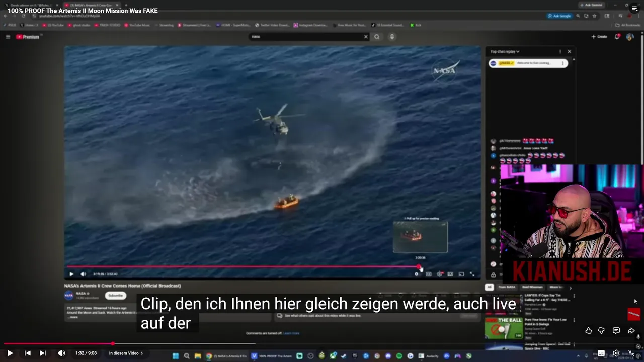
Task: Like the video with thumbs up
Action: [x=589, y=330]
